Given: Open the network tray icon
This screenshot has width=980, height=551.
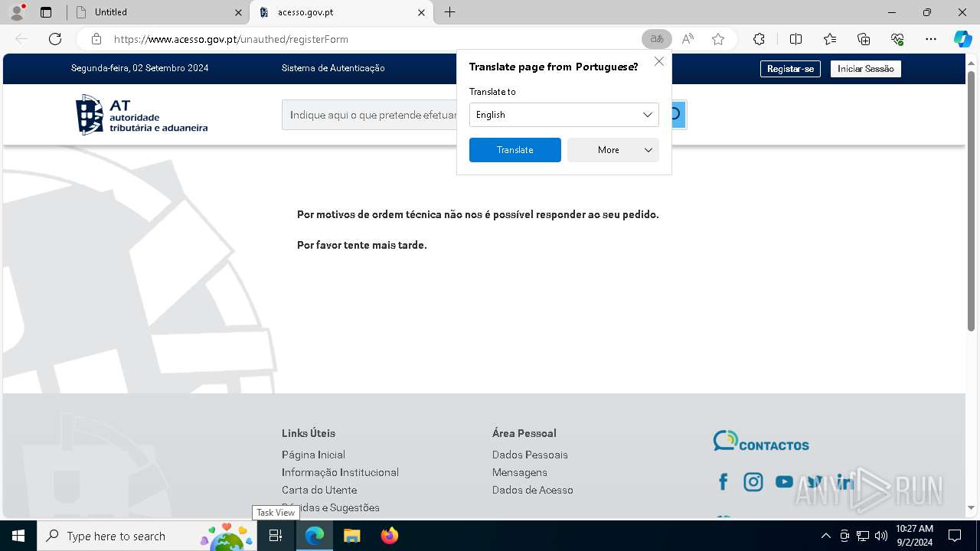Looking at the screenshot, I should (x=863, y=536).
